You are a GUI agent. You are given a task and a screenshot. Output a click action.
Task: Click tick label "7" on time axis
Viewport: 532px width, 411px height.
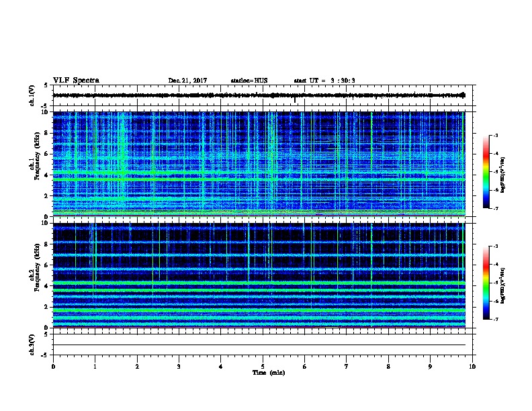click(x=347, y=367)
